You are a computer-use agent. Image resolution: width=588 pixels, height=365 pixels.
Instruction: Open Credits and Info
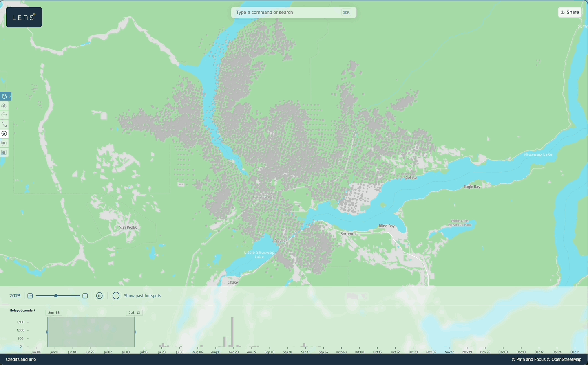click(21, 359)
